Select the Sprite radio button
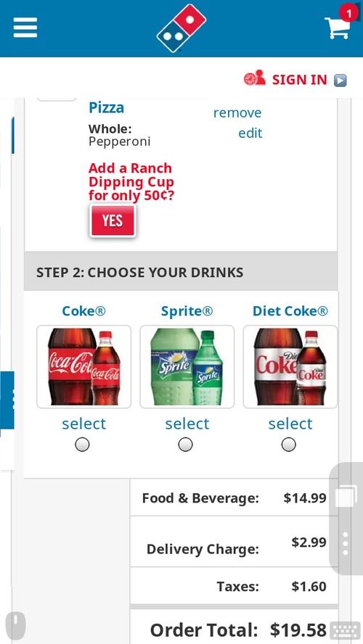363x644 pixels. pyautogui.click(x=185, y=445)
